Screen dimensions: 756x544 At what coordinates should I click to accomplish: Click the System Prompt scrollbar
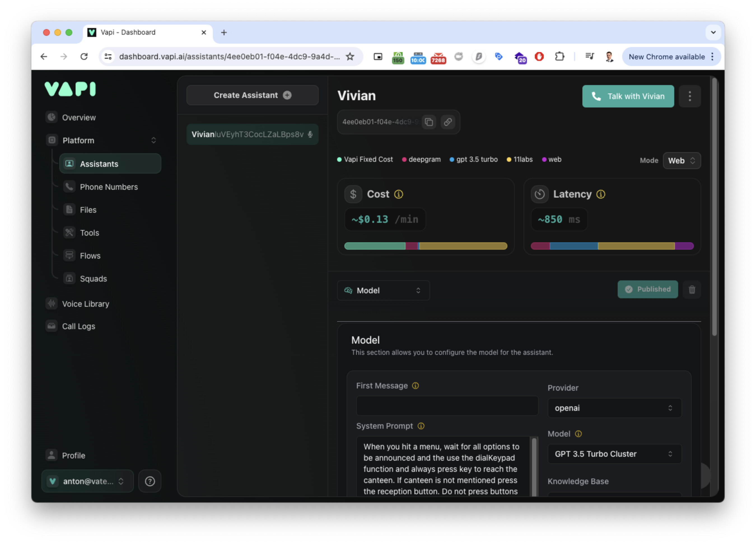(x=534, y=466)
